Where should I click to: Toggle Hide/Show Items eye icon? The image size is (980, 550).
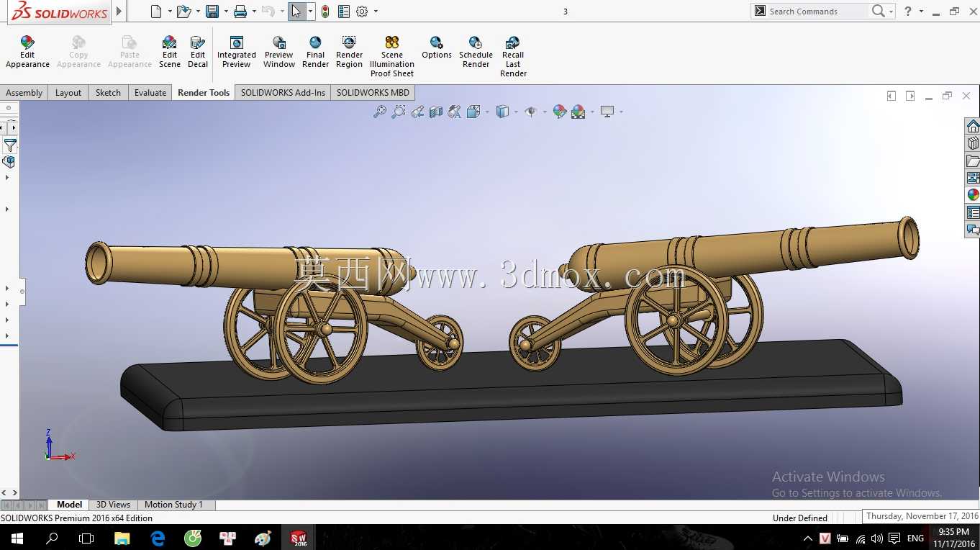531,112
